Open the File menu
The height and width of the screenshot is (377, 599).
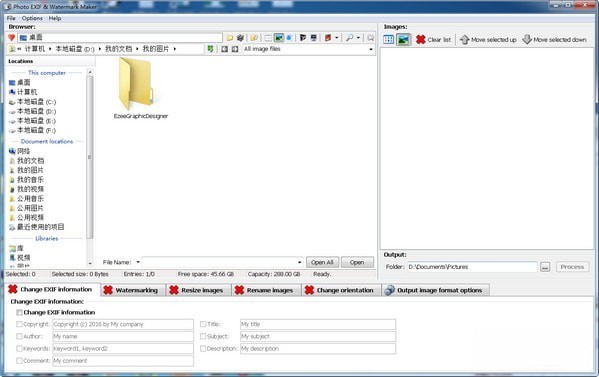click(11, 18)
